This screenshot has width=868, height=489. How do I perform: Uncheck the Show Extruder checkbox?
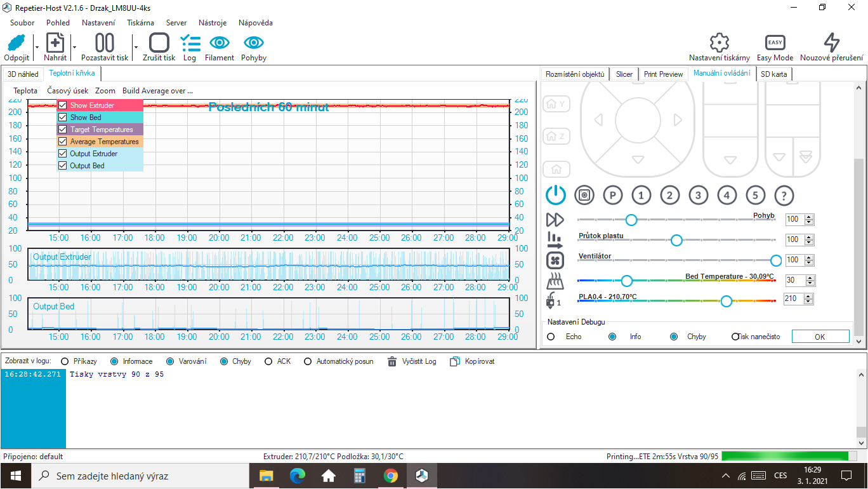62,105
